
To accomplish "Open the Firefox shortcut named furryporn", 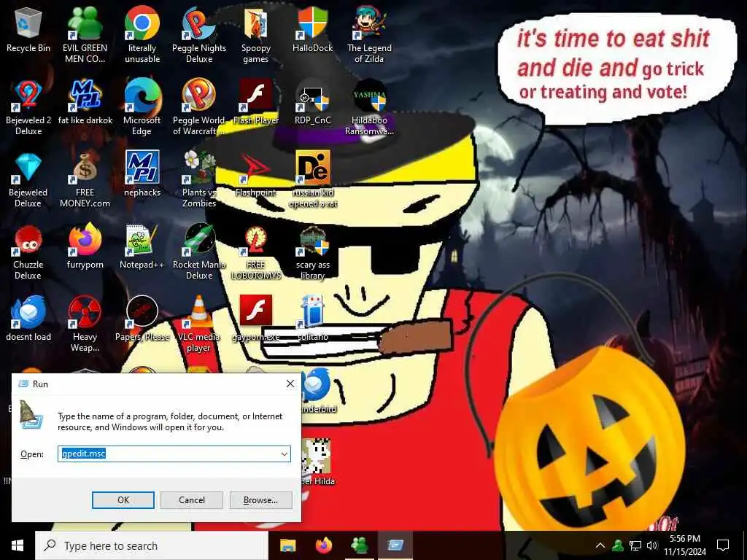I will pyautogui.click(x=85, y=246).
